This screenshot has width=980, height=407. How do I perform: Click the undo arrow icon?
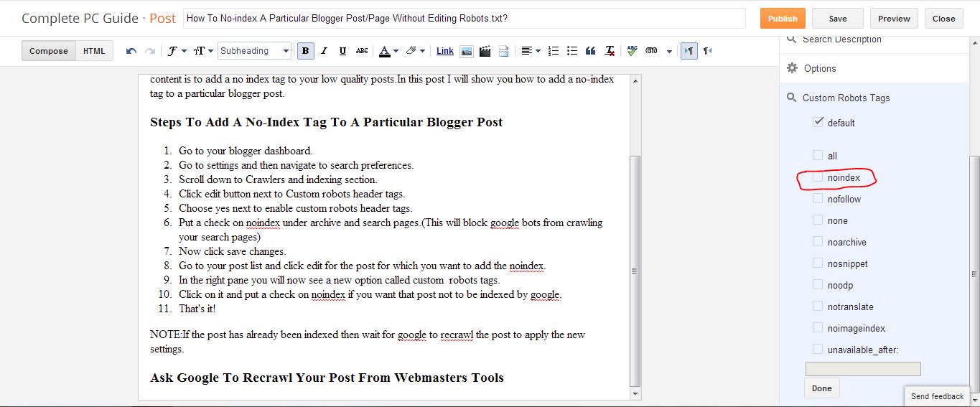(x=131, y=51)
